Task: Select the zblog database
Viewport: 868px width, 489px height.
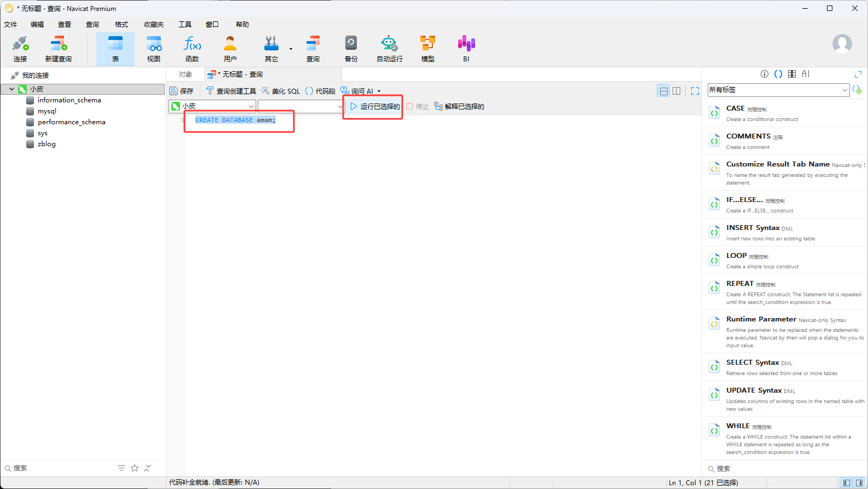Action: (x=47, y=144)
